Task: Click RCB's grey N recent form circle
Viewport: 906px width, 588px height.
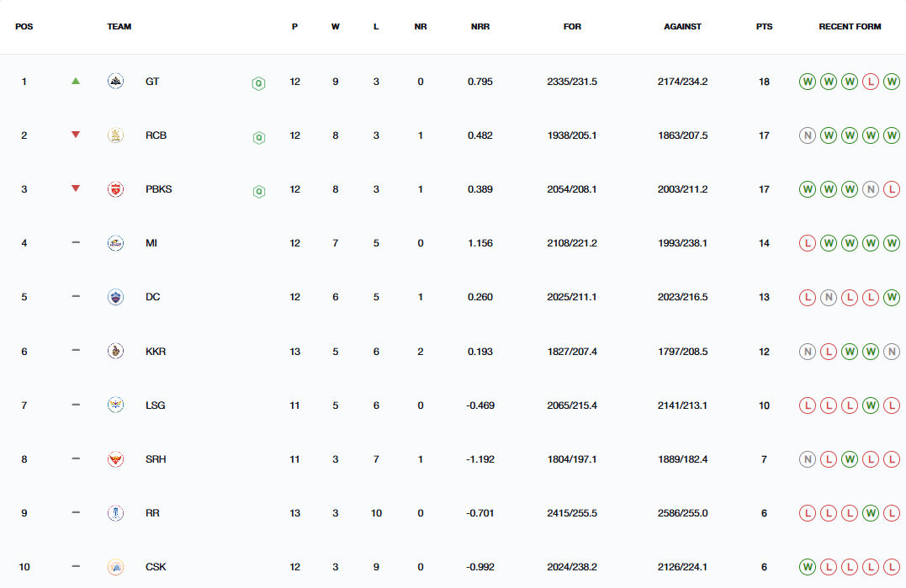Action: click(x=808, y=135)
